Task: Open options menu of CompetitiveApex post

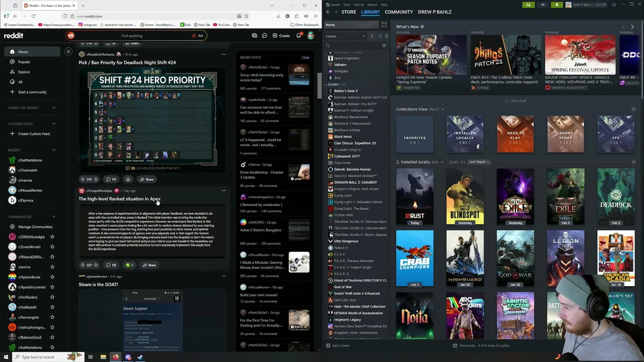Action: tap(224, 191)
